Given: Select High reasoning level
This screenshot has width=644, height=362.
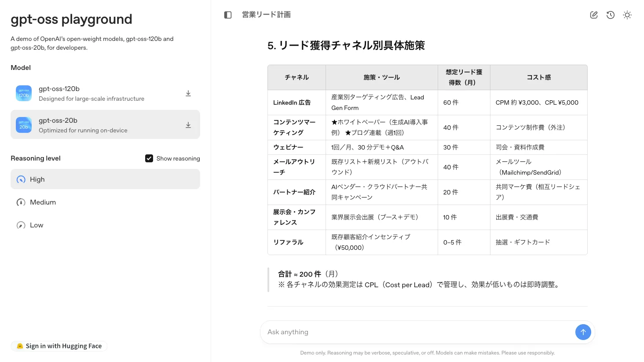Looking at the screenshot, I should [105, 179].
